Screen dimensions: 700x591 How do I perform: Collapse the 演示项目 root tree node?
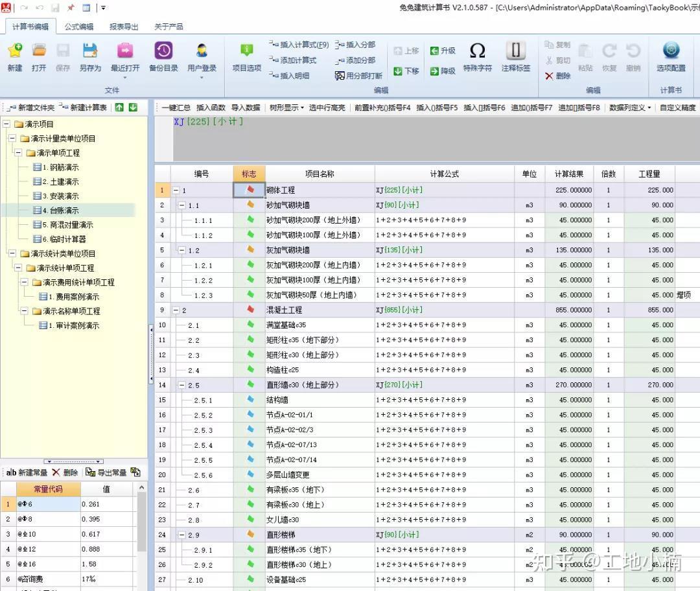(6, 124)
